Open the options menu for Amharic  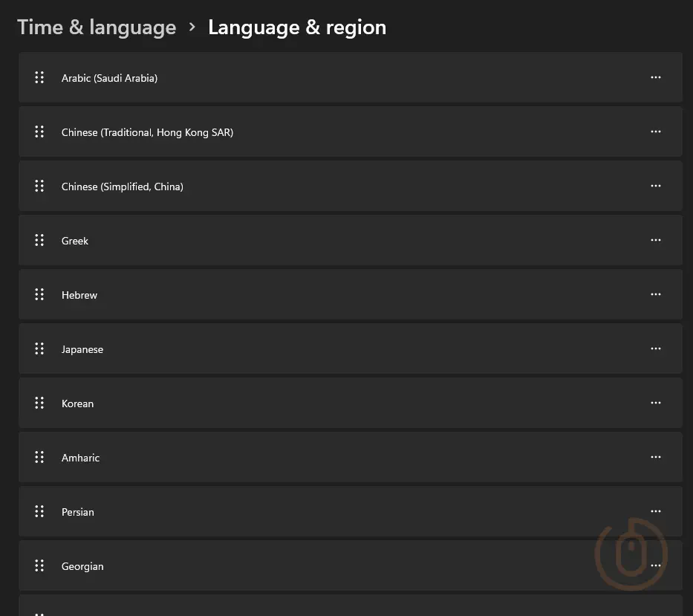tap(656, 457)
